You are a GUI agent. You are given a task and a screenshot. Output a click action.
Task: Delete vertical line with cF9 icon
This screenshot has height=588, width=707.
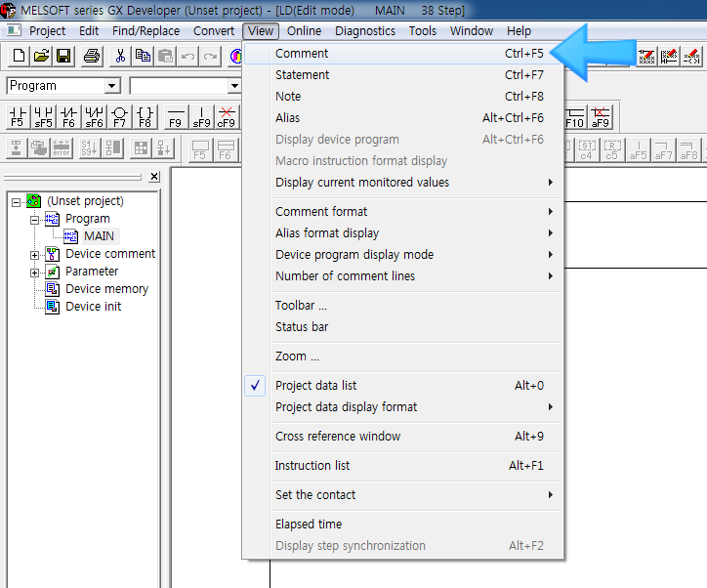[x=227, y=117]
